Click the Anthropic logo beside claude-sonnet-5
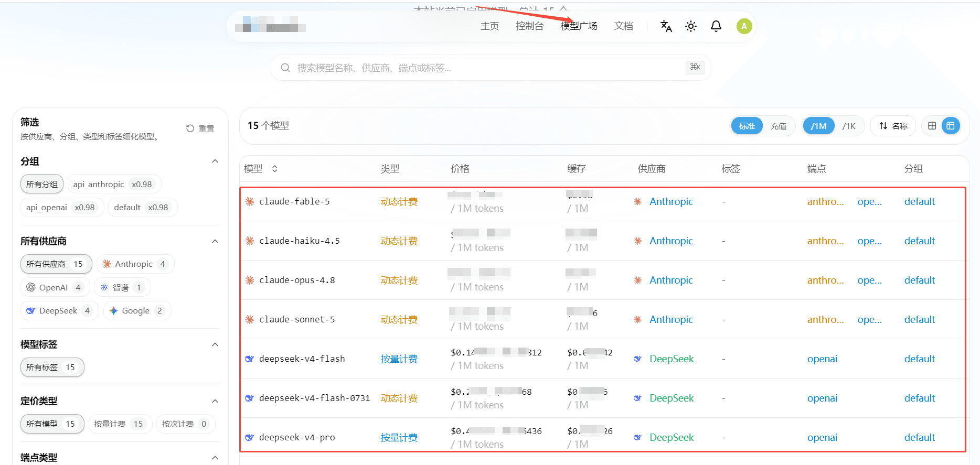Image resolution: width=980 pixels, height=465 pixels. click(x=250, y=320)
